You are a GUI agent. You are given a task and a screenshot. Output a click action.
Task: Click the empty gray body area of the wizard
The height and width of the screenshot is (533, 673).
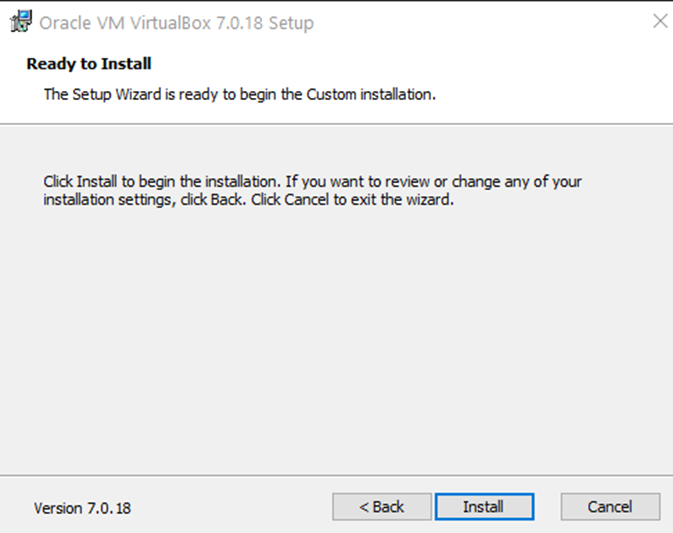point(336,340)
